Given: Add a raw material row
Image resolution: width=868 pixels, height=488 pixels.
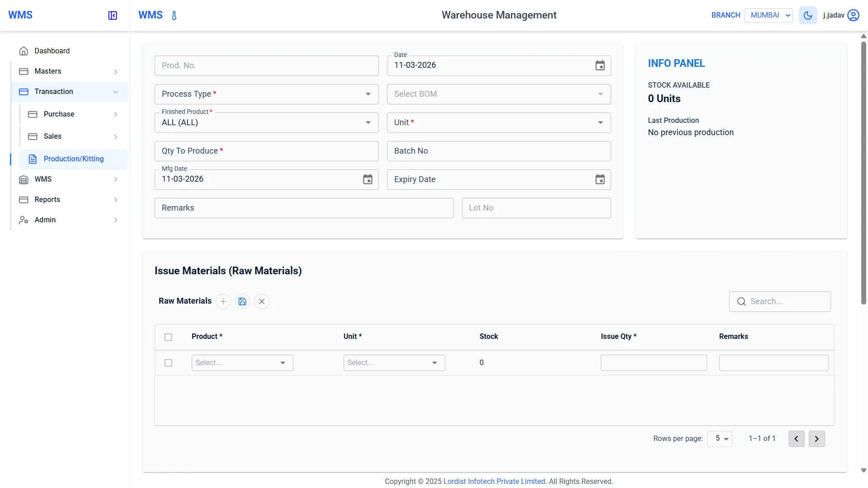Looking at the screenshot, I should 223,301.
